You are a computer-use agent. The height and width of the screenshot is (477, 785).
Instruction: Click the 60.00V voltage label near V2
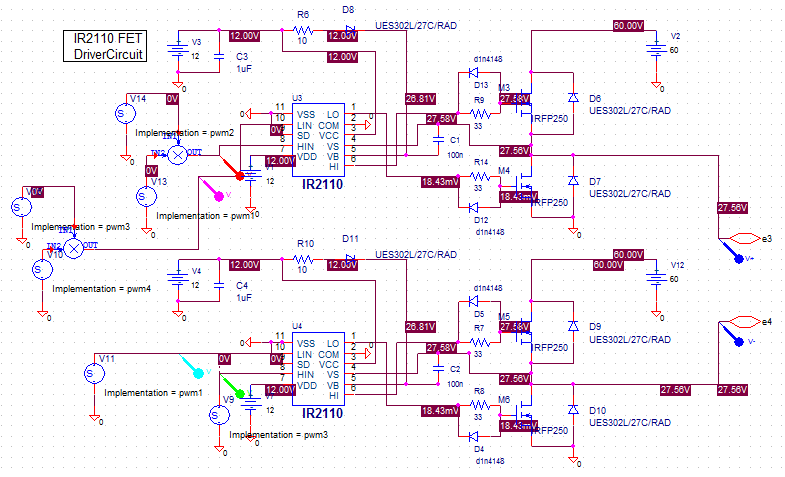(628, 26)
